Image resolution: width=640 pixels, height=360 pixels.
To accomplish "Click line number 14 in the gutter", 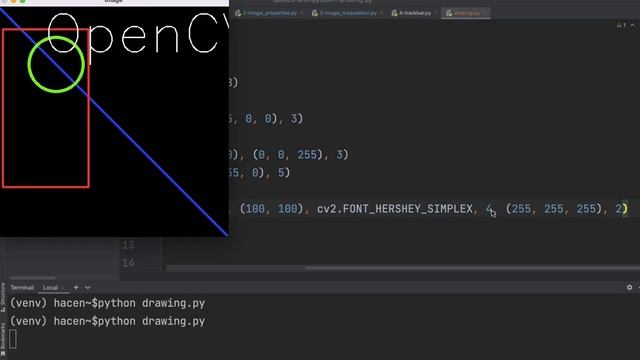I will (128, 263).
